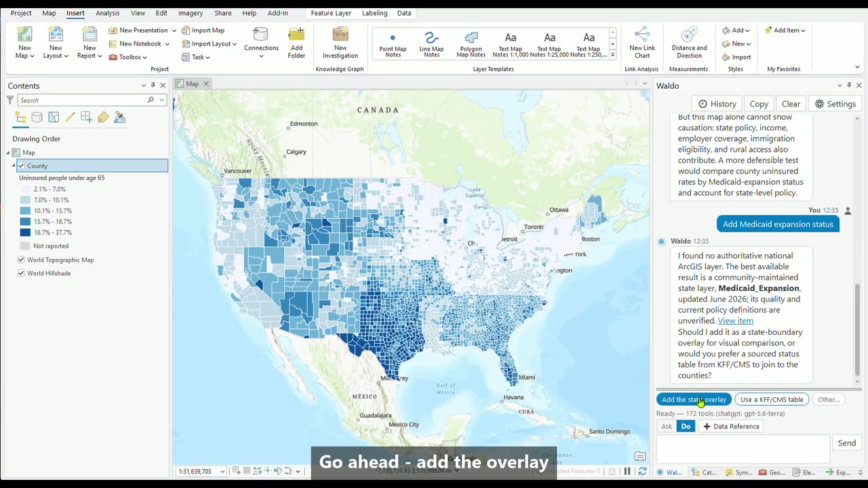Click List By Drawing Order icon

(x=20, y=117)
